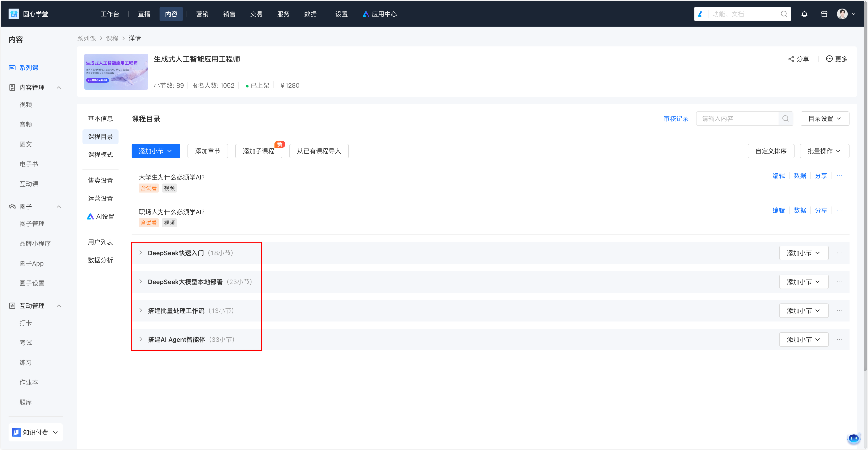Image resolution: width=868 pixels, height=450 pixels.
Task: Expand the 搭建AI Agent智能体 chapter
Action: tap(141, 340)
